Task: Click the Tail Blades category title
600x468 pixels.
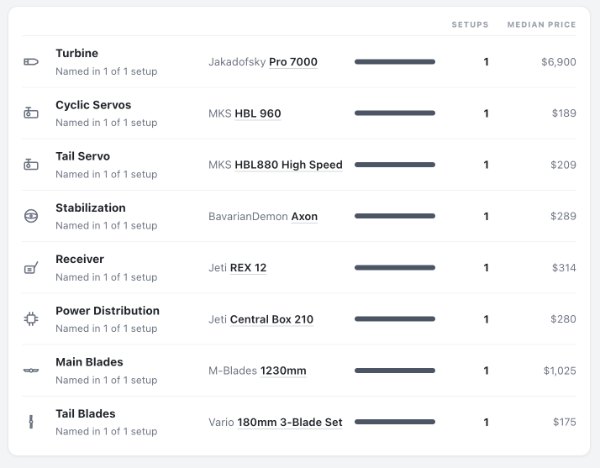Action: 85,414
